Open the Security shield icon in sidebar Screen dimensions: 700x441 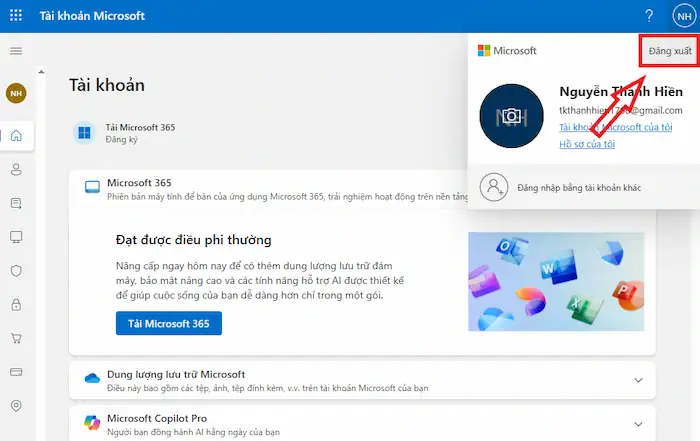coord(16,271)
